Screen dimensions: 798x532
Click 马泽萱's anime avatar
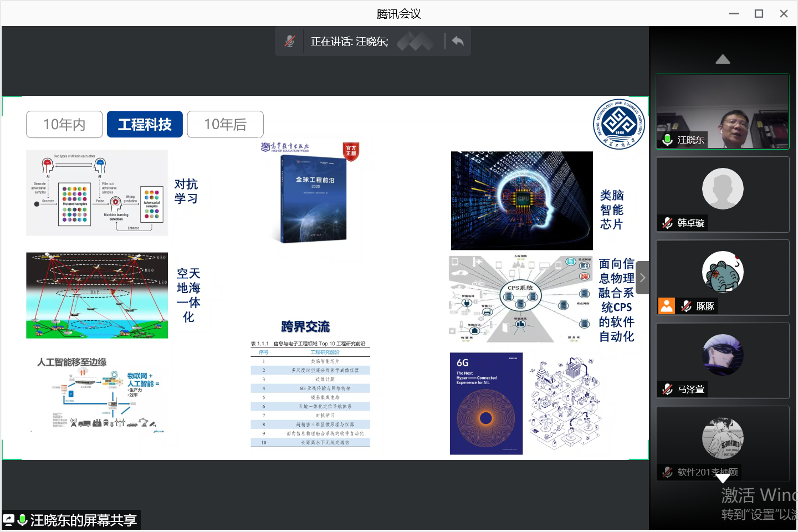[x=723, y=355]
